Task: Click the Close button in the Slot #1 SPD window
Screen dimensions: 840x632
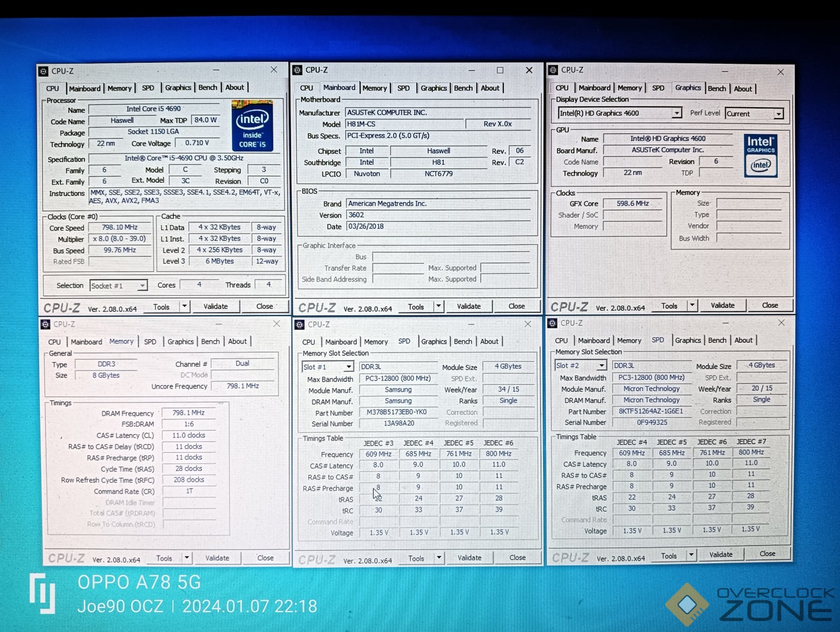Action: click(517, 558)
